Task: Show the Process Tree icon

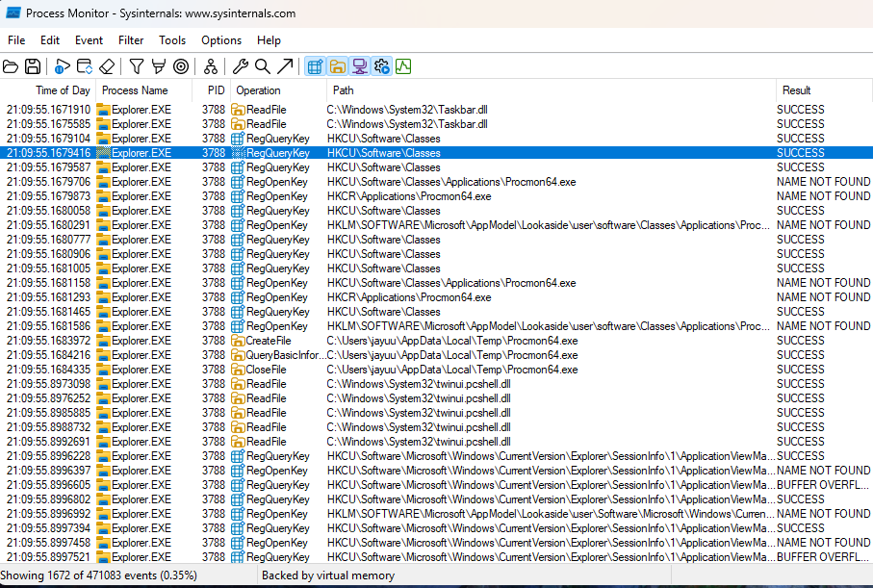Action: click(211, 66)
